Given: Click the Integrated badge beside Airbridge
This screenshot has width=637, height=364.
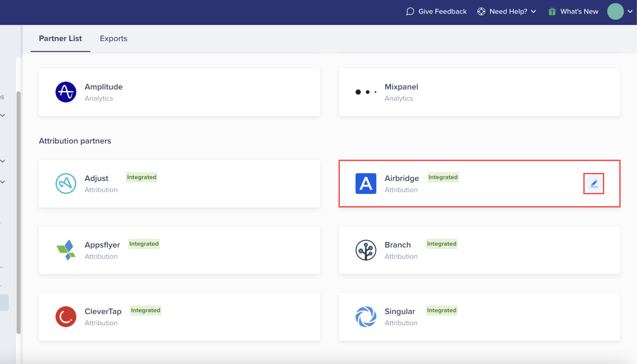Looking at the screenshot, I should 443,177.
